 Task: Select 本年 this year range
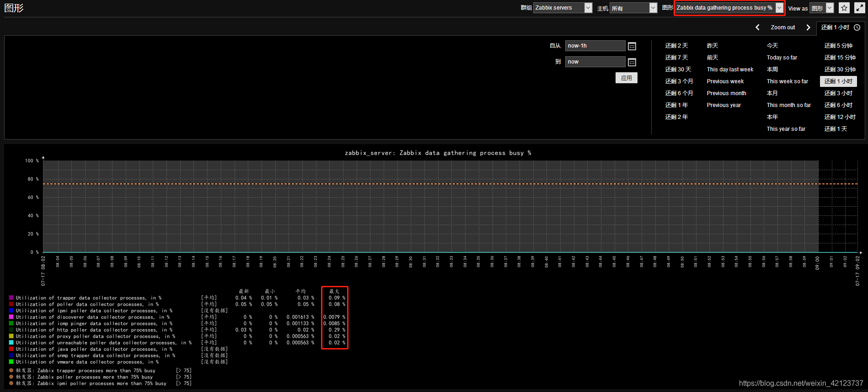pyautogui.click(x=772, y=117)
